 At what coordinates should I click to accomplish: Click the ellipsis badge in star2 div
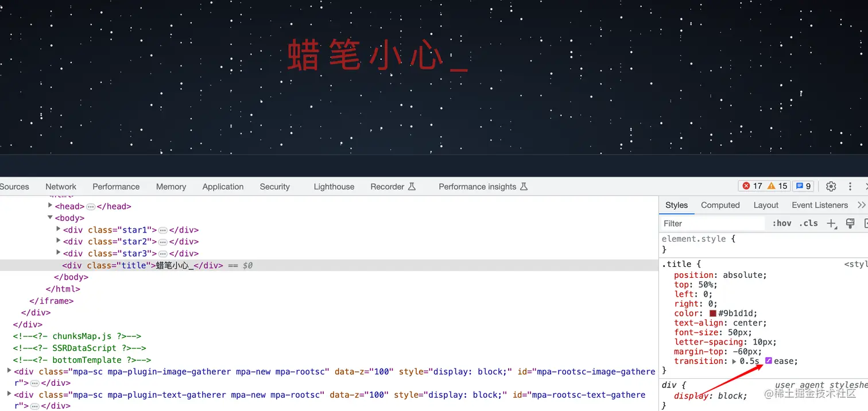click(162, 242)
